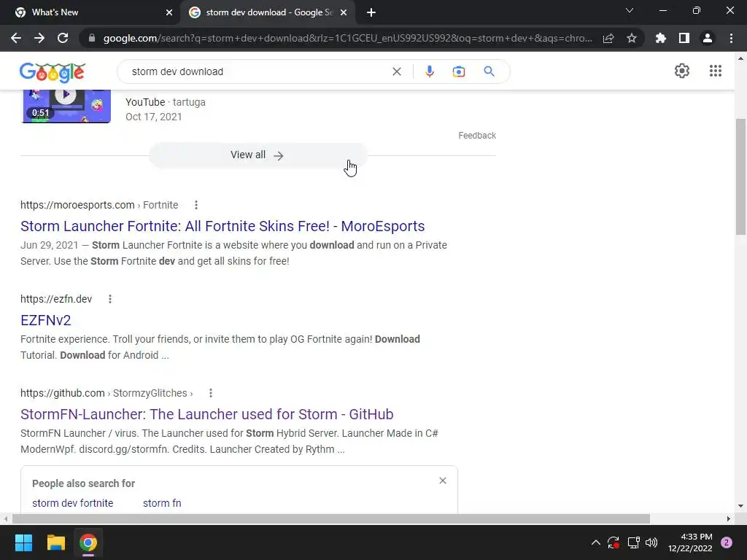This screenshot has height=560, width=747.
Task: Click the View all videos button
Action: click(x=258, y=155)
